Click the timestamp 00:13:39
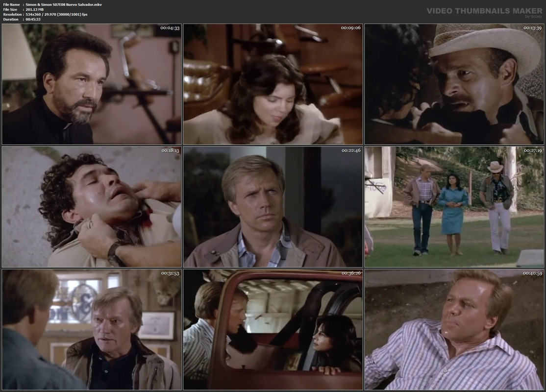The image size is (546, 392). click(x=532, y=28)
